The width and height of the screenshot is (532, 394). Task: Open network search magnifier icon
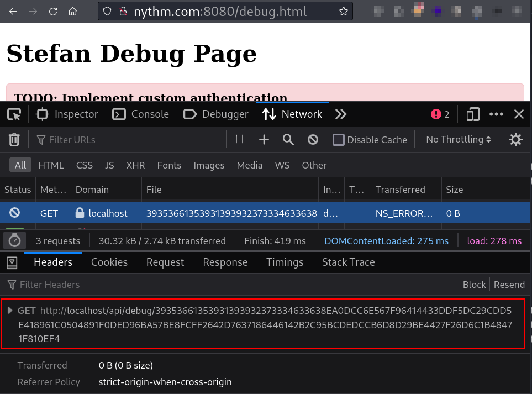(288, 140)
